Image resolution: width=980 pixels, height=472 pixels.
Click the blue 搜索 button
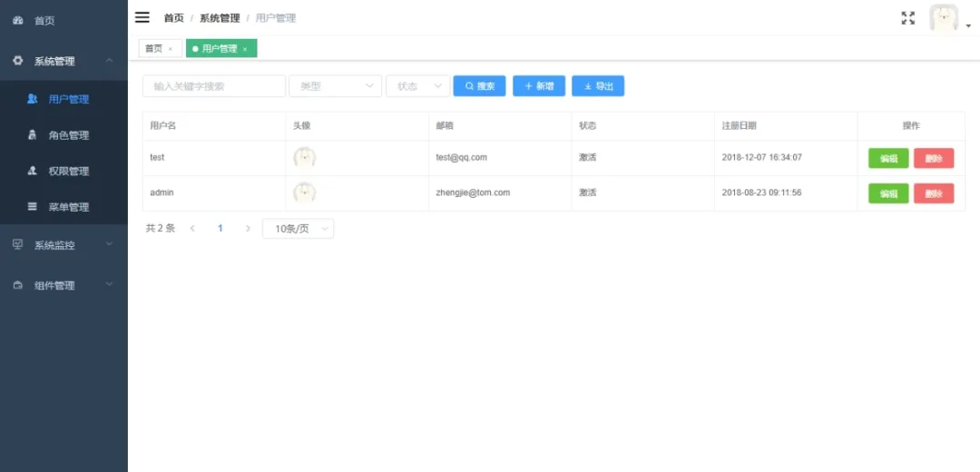pyautogui.click(x=479, y=86)
